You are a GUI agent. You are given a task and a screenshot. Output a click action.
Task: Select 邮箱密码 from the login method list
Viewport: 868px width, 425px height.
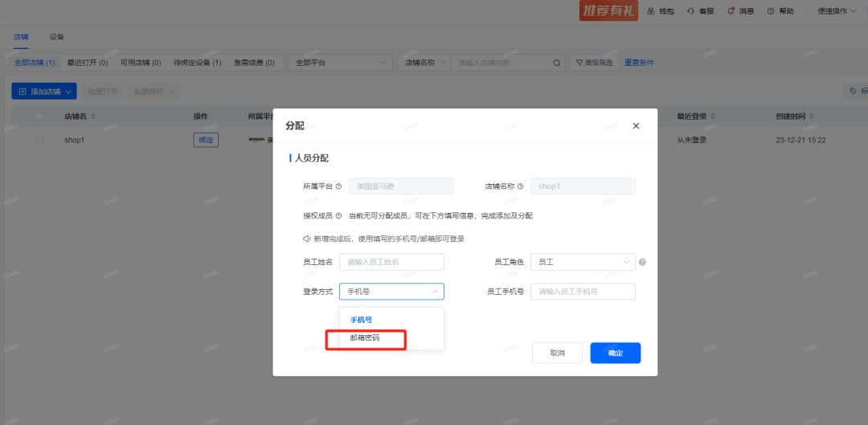click(365, 339)
